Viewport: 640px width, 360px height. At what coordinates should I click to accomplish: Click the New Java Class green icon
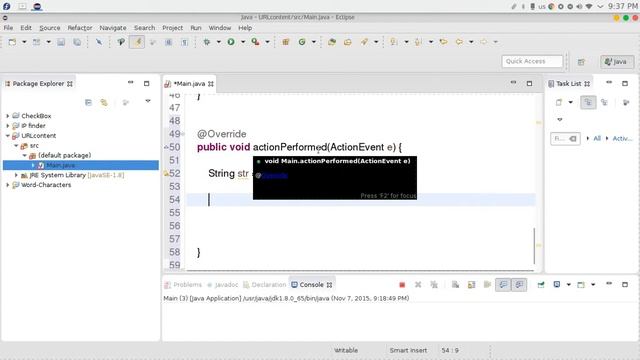click(302, 42)
